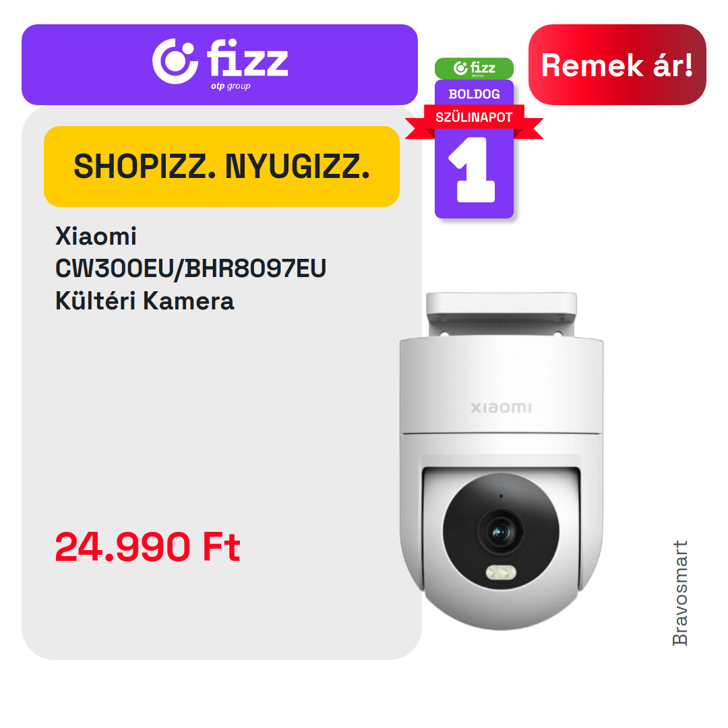The image size is (728, 728).
Task: Click the small green fizz badge logo
Action: [474, 68]
